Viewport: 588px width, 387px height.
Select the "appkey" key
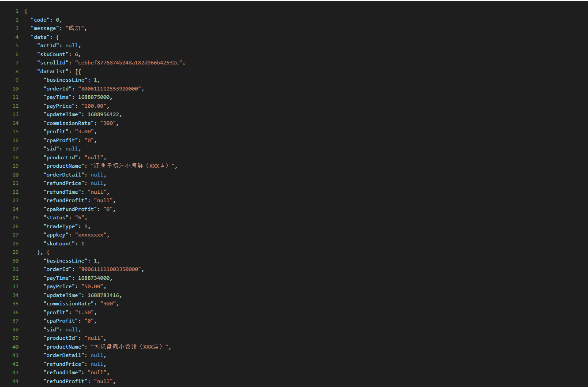click(x=56, y=235)
